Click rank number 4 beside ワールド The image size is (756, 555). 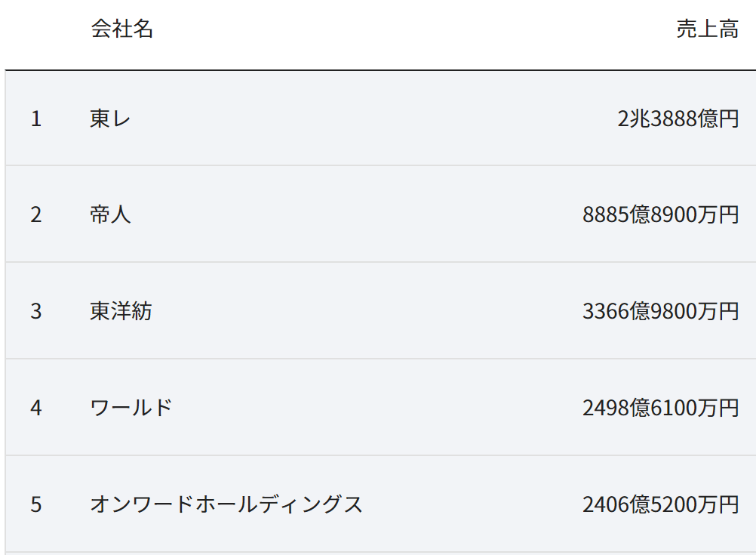[x=36, y=408]
